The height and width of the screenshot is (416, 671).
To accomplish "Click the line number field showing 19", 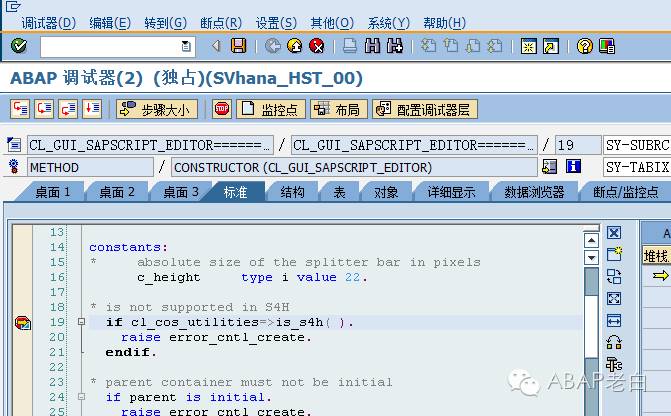I will coord(578,145).
